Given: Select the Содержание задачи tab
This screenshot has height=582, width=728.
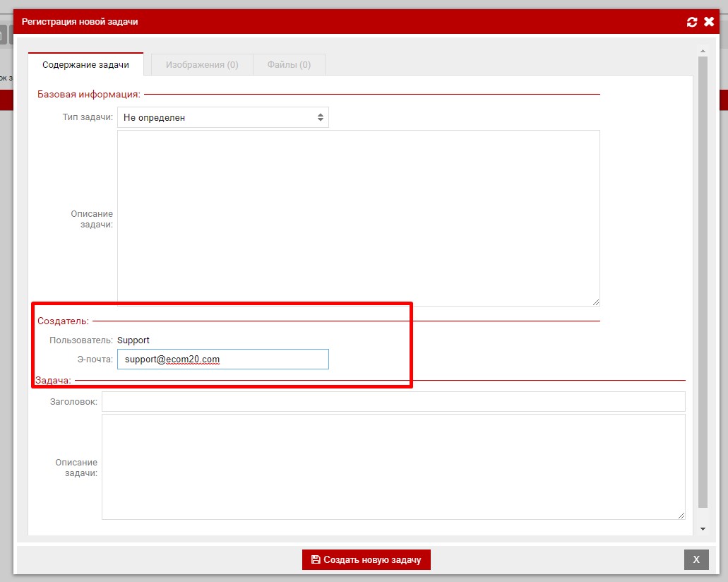Looking at the screenshot, I should point(85,64).
